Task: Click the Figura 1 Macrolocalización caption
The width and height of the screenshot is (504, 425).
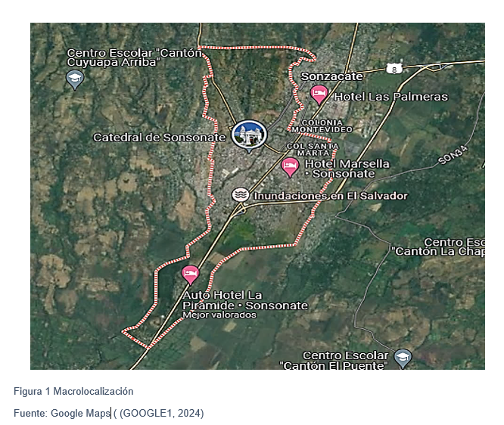Action: click(x=73, y=391)
